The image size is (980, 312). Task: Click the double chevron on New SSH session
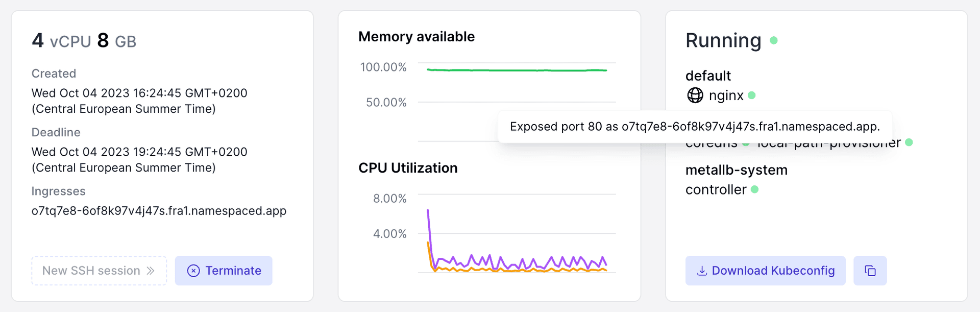pyautogui.click(x=151, y=271)
